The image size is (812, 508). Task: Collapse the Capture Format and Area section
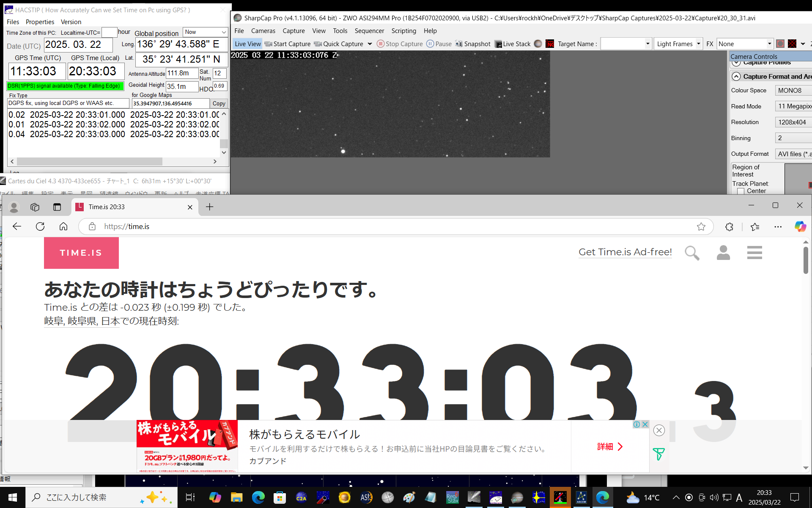point(736,77)
